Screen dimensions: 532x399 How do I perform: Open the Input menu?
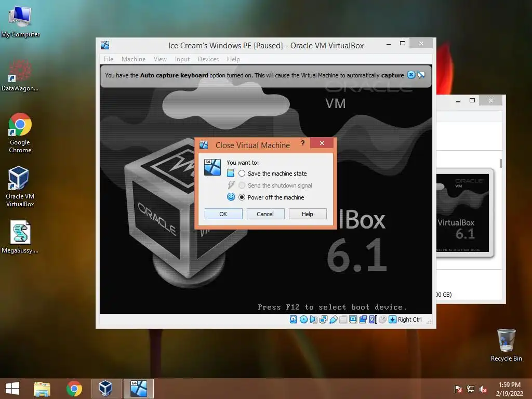[182, 59]
